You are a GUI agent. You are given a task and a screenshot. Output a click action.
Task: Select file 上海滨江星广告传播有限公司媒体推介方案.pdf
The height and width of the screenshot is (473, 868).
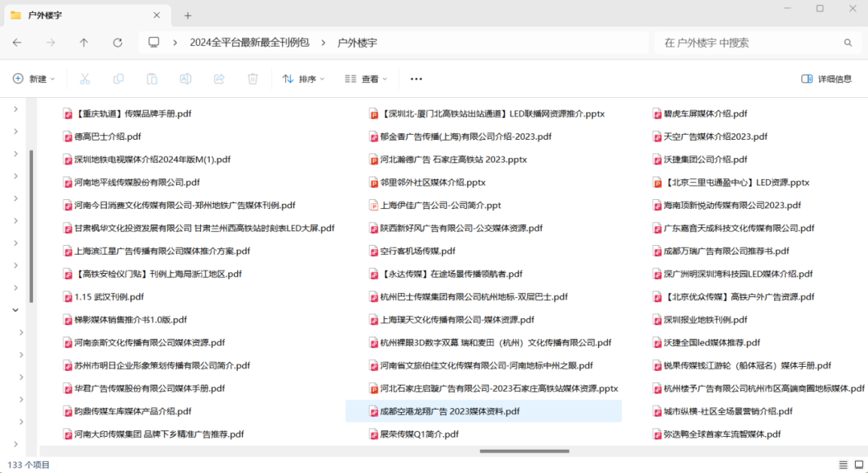pos(157,251)
